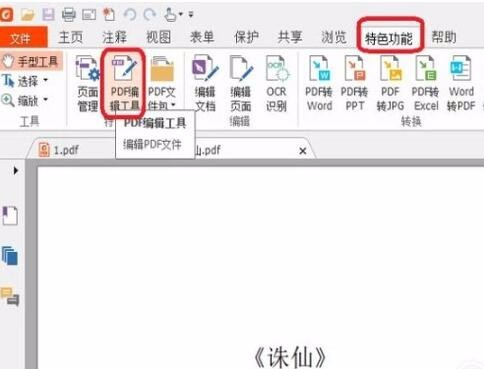Open the page thumbnails panel icon

pos(10,256)
